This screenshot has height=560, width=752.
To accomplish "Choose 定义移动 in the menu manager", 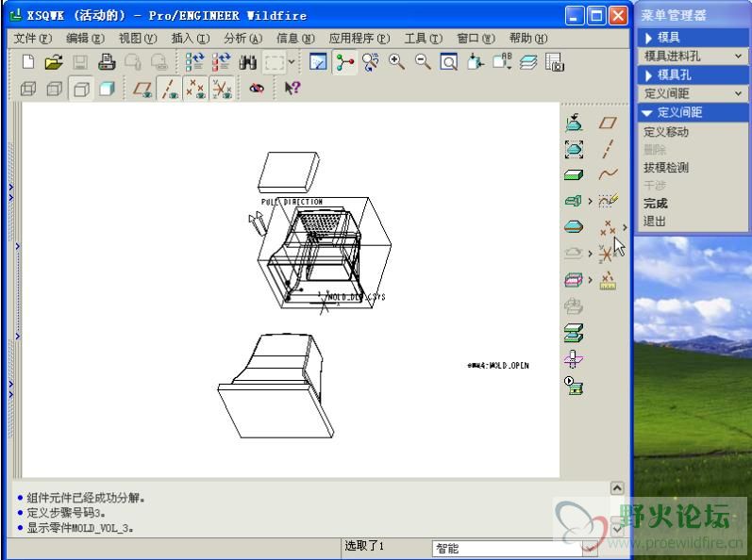I will [x=666, y=131].
